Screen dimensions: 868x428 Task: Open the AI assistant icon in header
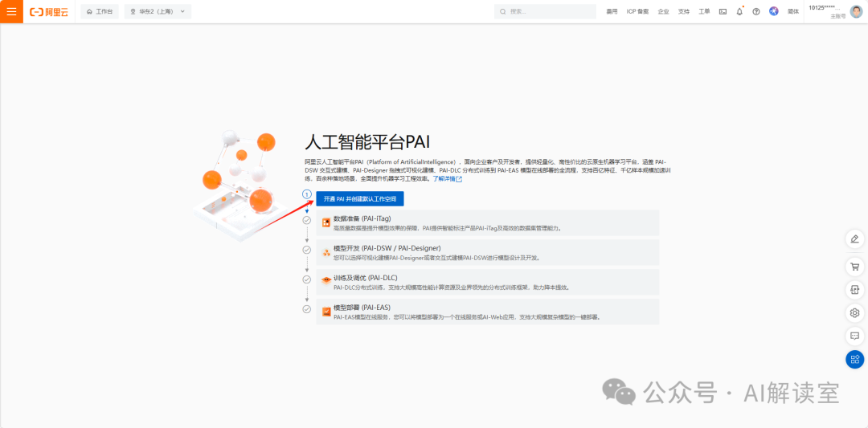(774, 11)
